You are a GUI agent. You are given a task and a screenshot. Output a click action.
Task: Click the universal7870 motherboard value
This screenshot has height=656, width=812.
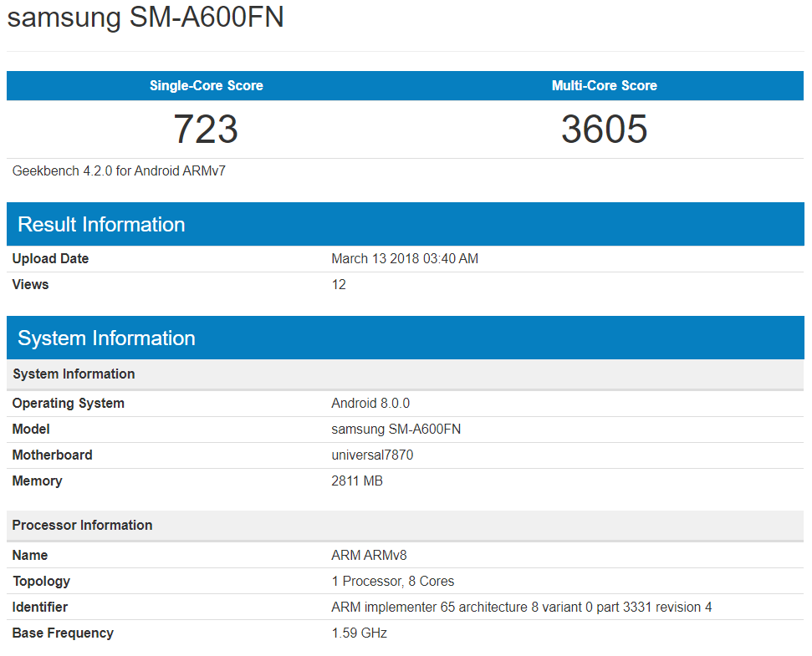(372, 455)
